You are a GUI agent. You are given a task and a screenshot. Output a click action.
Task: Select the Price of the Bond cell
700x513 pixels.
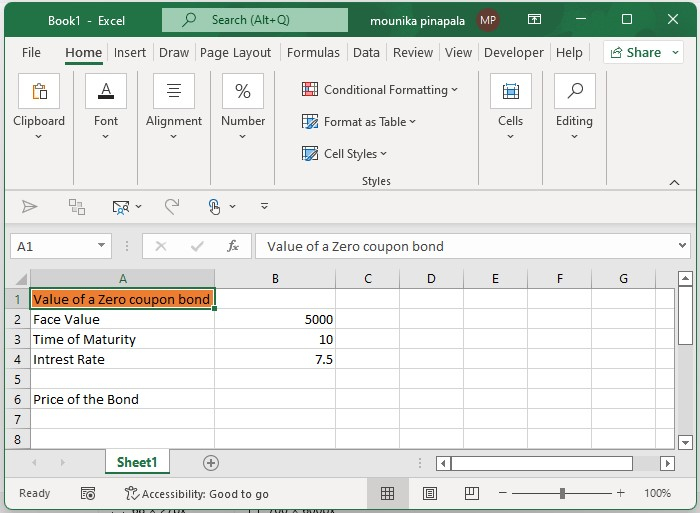click(122, 399)
